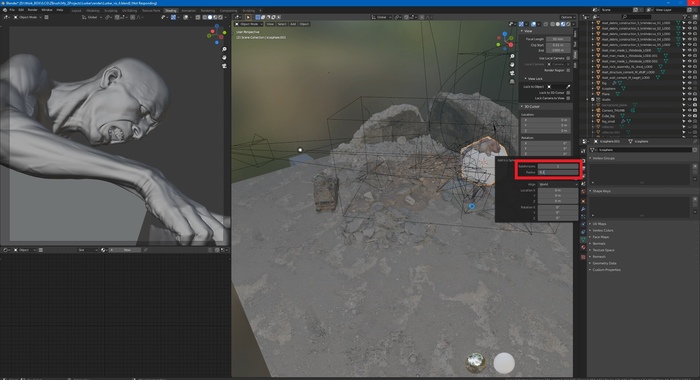Open the left viewport Object Mode dropdown
Image resolution: width=700 pixels, height=380 pixels.
click(x=27, y=17)
